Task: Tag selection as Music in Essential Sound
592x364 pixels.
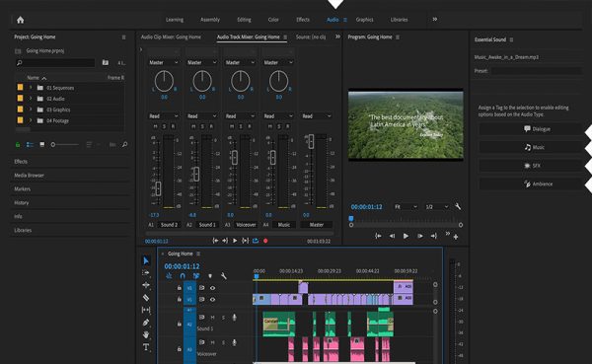Action: click(x=532, y=147)
